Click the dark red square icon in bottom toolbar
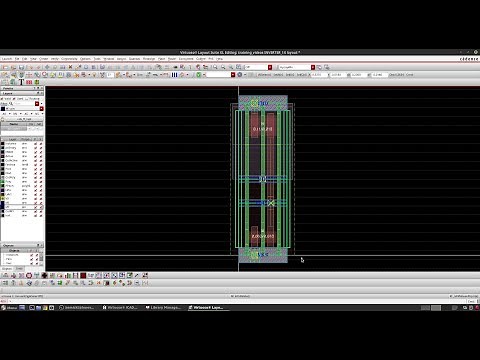Viewport: 480px width, 360px height. pyautogui.click(x=83, y=275)
